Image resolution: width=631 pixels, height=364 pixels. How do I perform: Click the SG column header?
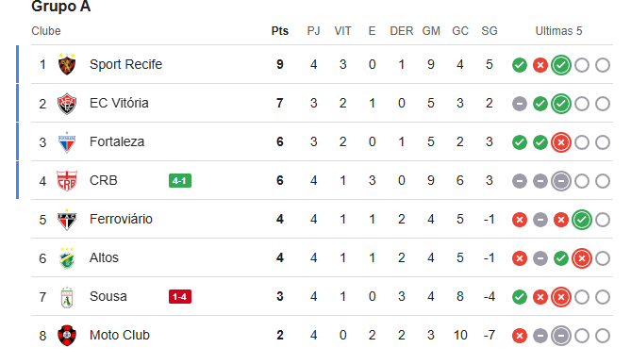pos(490,31)
